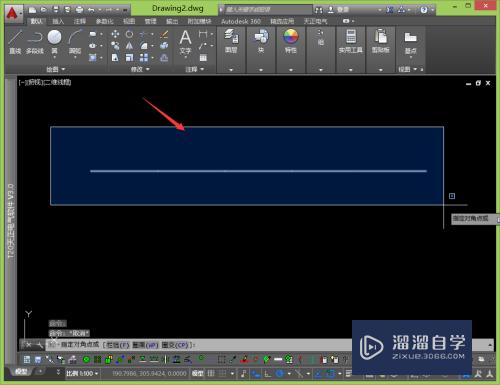Open the Autodesk 360 ribbon tab

click(241, 21)
